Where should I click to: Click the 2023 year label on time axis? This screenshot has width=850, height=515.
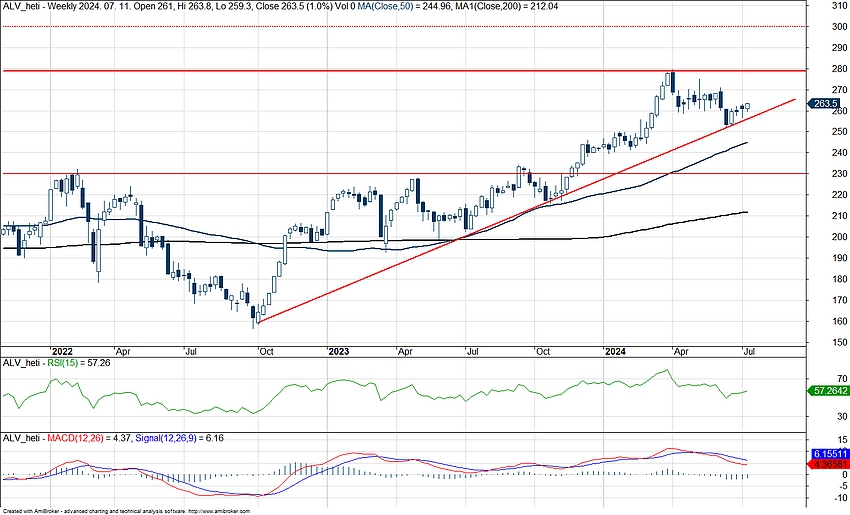(x=339, y=351)
